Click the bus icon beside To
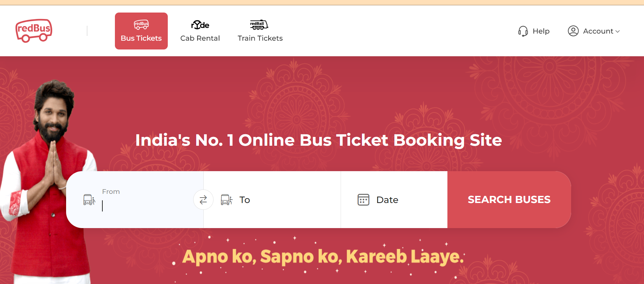This screenshot has height=284, width=644. coord(227,200)
